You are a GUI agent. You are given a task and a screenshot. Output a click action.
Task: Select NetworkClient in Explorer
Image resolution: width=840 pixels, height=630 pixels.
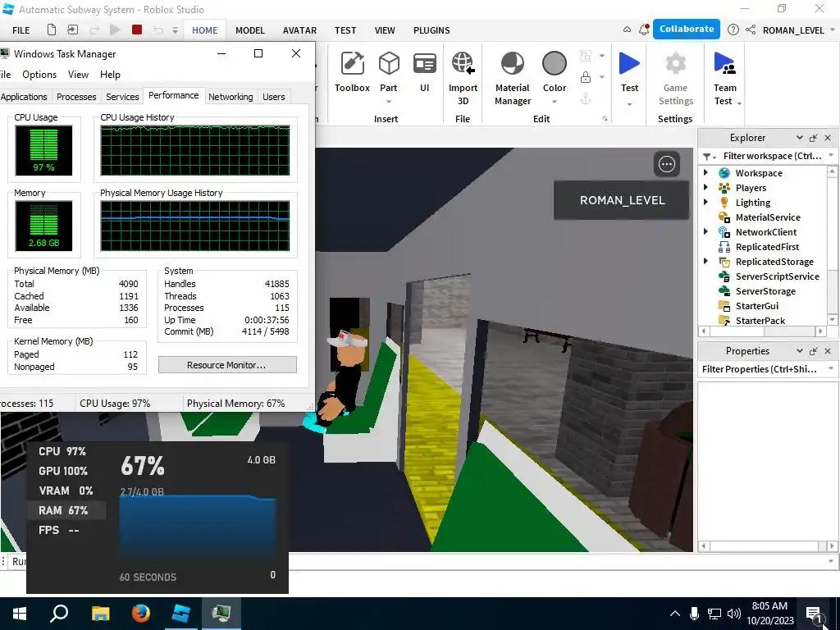click(765, 232)
